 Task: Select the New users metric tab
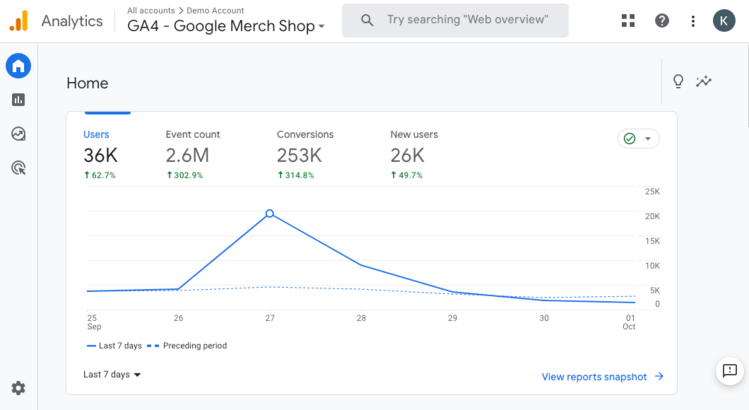(x=414, y=154)
